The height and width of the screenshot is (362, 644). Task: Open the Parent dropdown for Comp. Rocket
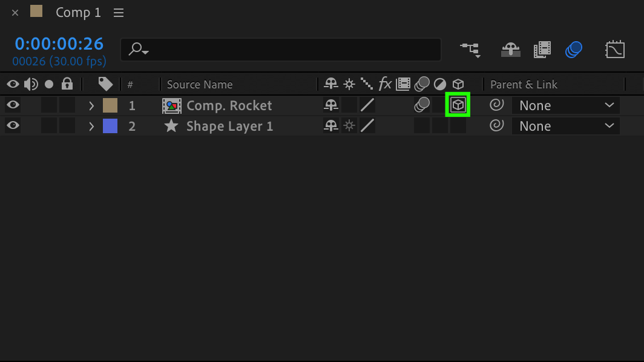[x=565, y=106]
